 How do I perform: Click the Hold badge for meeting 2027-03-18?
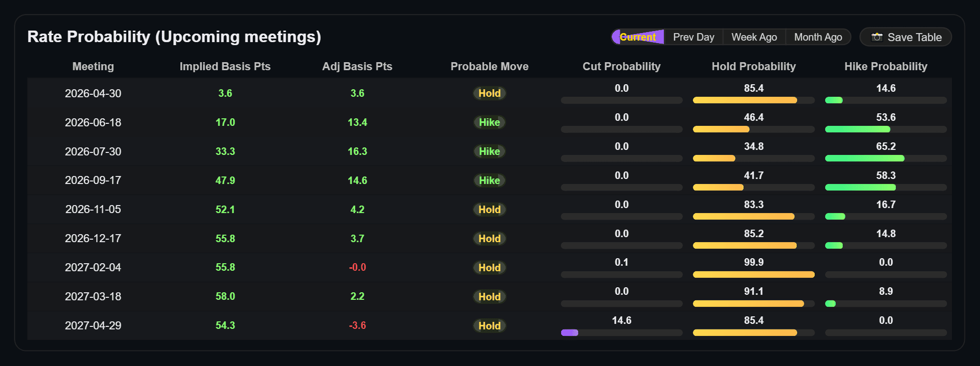pyautogui.click(x=489, y=296)
